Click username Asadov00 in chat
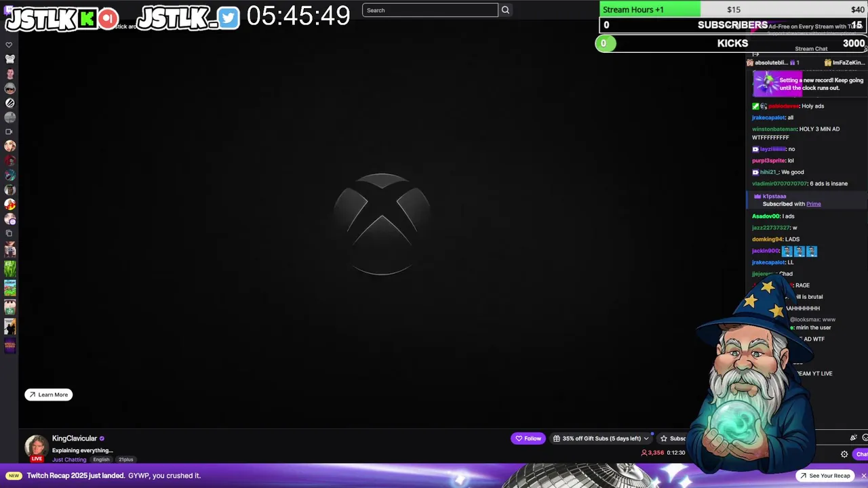 click(766, 216)
